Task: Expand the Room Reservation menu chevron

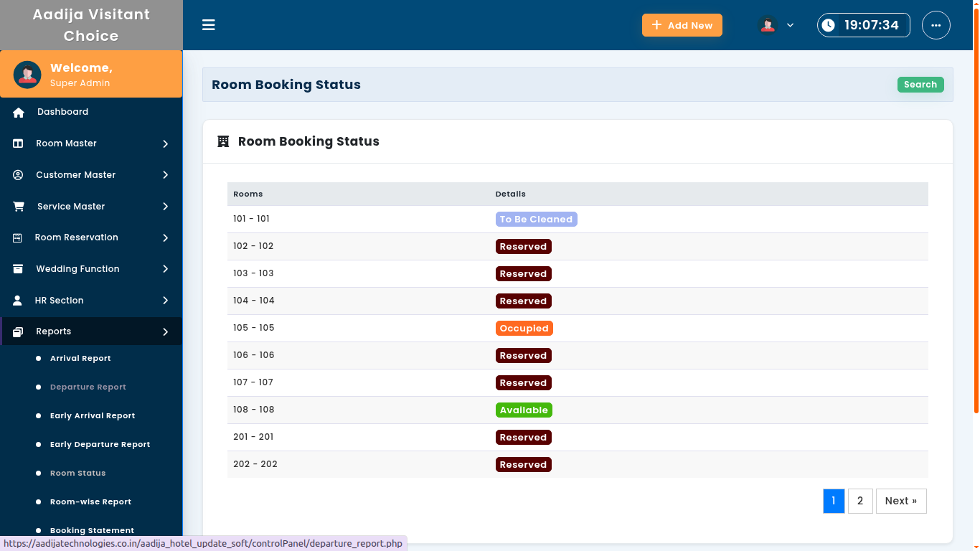Action: click(165, 237)
